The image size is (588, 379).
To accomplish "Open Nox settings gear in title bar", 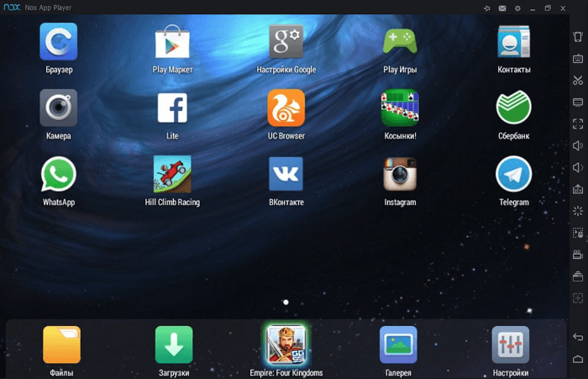I will (x=517, y=8).
